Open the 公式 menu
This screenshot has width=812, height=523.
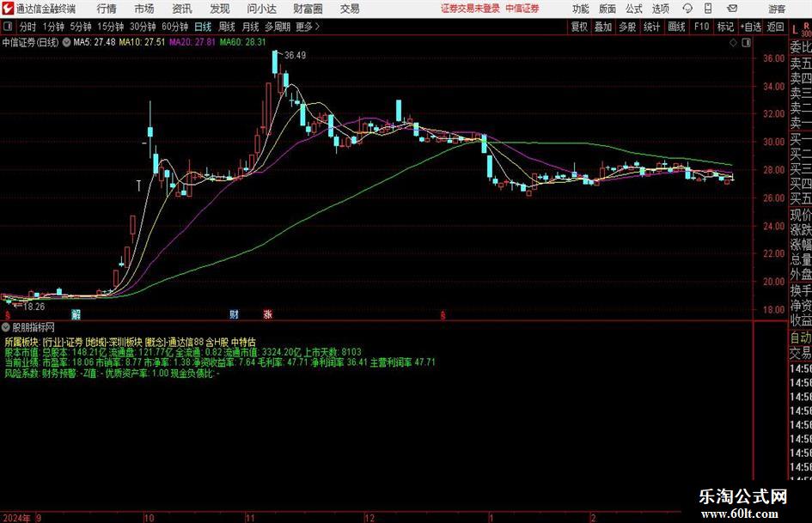(634, 9)
